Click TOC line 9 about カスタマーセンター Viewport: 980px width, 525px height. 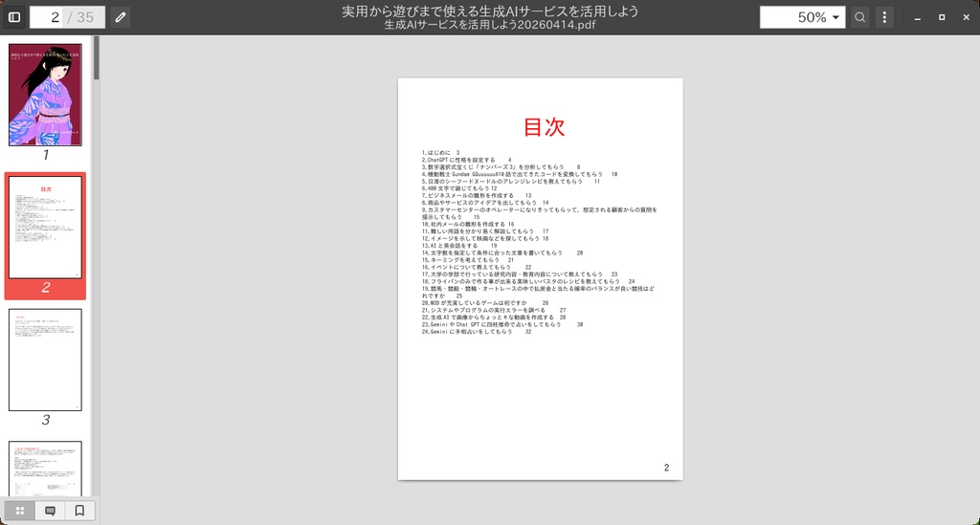(x=540, y=213)
